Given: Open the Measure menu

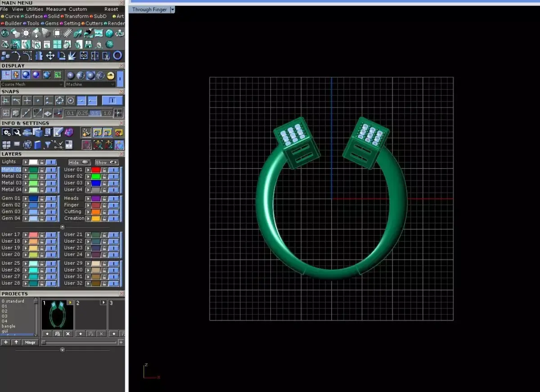Looking at the screenshot, I should click(56, 9).
